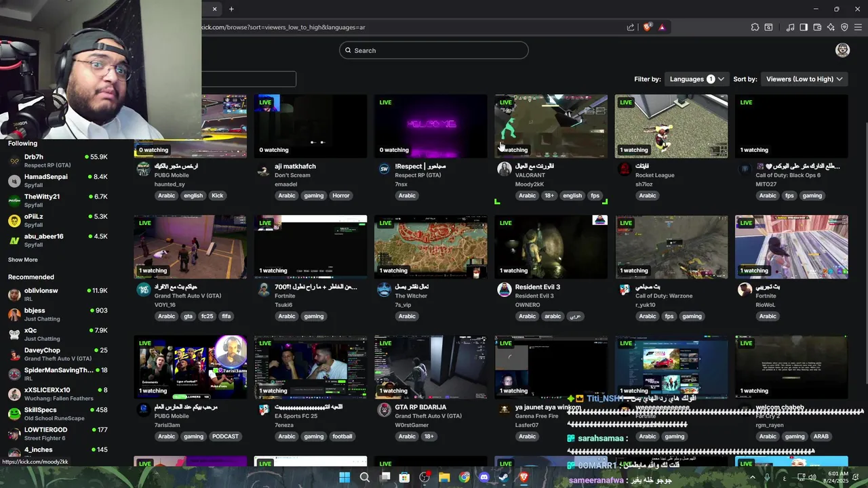Screen dimensions: 868x488
Task: Open the Brave Shields lion icon
Action: [x=648, y=27]
